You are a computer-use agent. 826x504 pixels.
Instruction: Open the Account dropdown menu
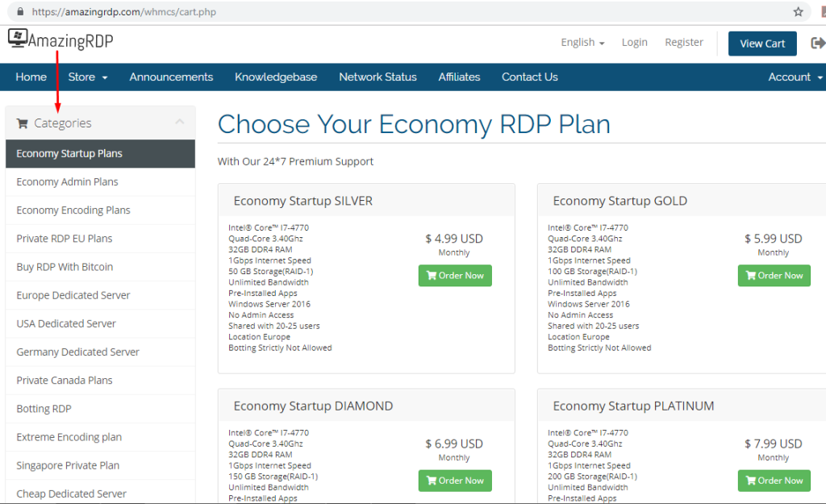795,77
